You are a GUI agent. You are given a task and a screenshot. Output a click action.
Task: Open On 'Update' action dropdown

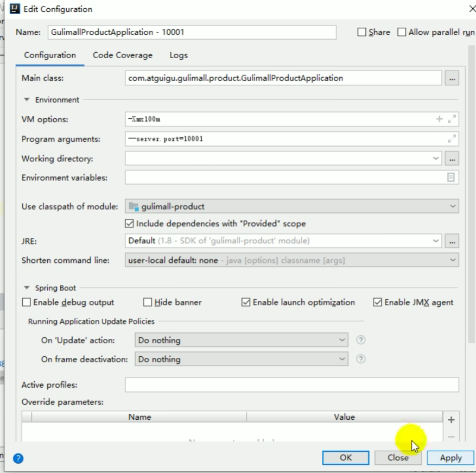(x=242, y=340)
